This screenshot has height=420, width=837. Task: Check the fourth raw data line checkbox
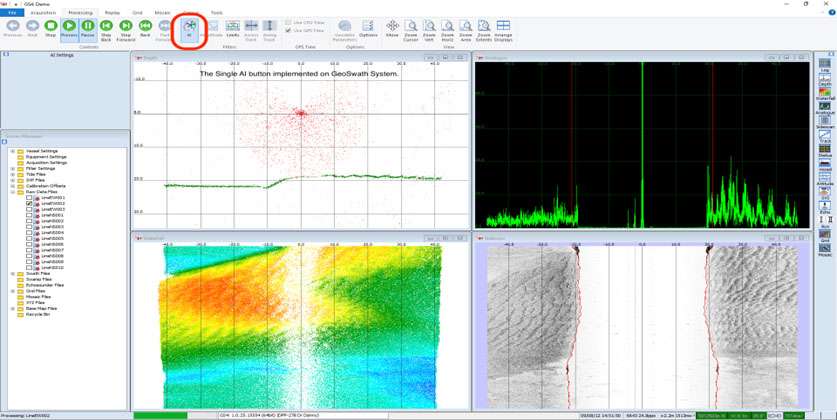tap(29, 215)
